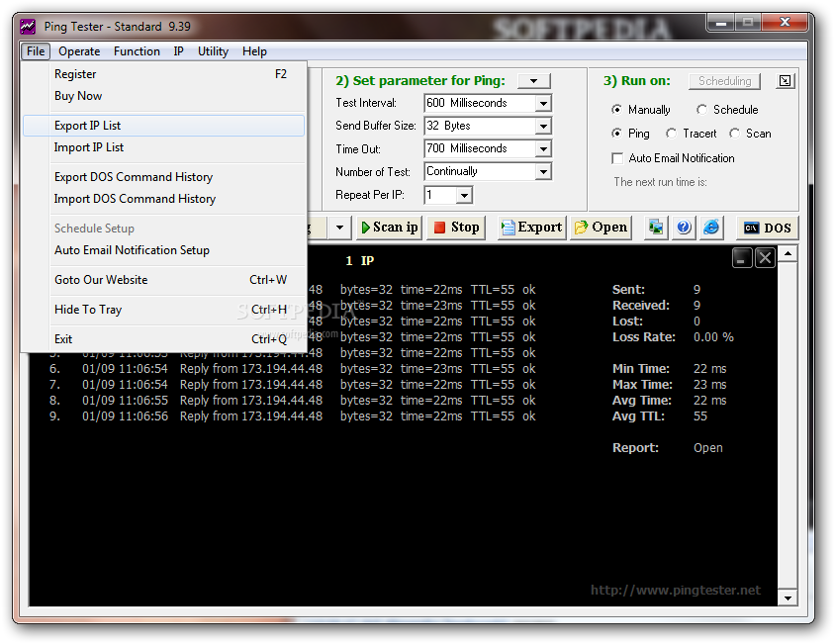The height and width of the screenshot is (644, 835).
Task: Choose Import DOS Command History
Action: (164, 199)
